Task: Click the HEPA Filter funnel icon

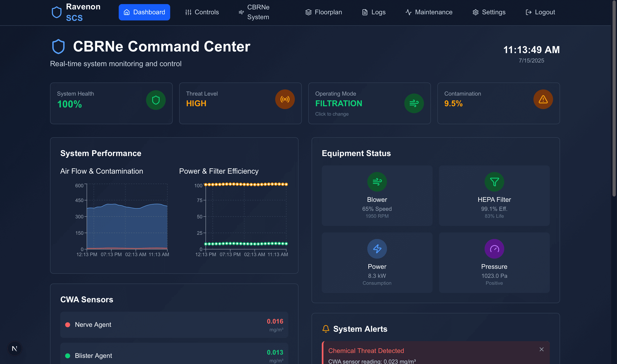Action: [x=494, y=182]
